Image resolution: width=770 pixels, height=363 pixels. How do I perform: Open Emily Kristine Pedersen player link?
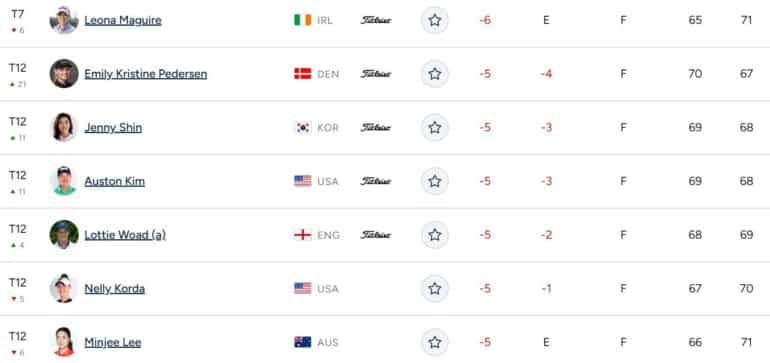(146, 74)
